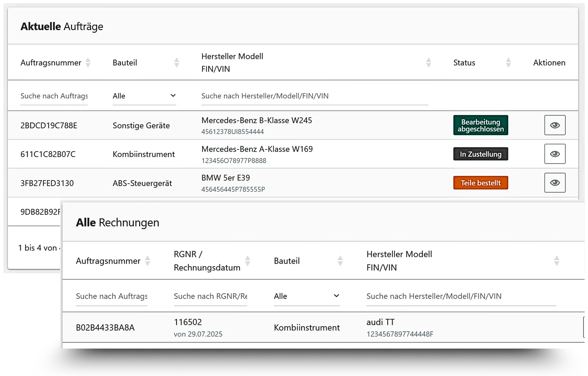Sort Alle Rechnungen by Bauteil arrows
The width and height of the screenshot is (588, 376).
coord(340,261)
